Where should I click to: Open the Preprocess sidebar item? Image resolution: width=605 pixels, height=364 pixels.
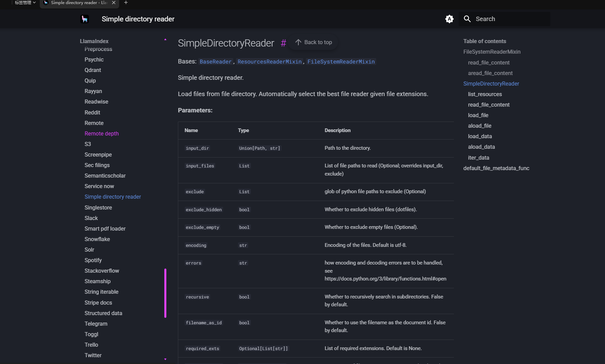click(98, 49)
